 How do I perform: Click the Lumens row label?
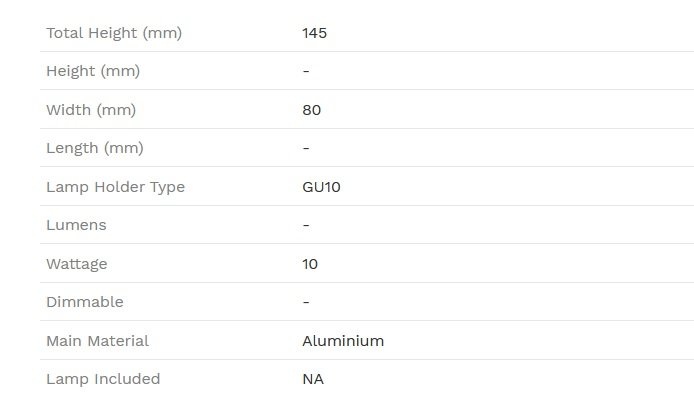[76, 225]
